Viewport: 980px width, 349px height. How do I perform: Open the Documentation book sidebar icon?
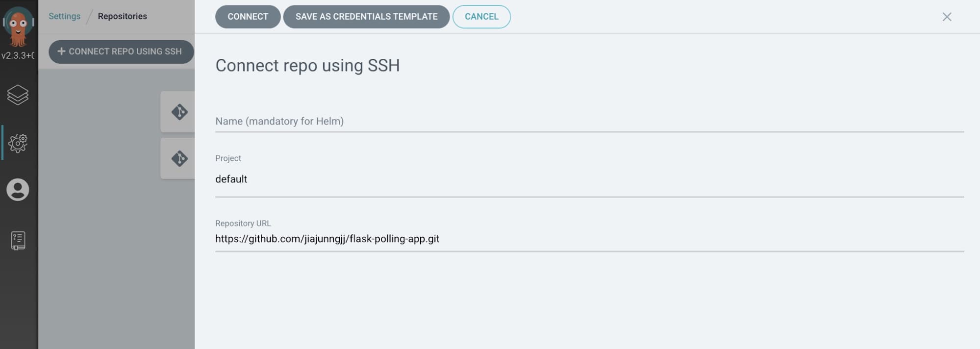coord(18,241)
